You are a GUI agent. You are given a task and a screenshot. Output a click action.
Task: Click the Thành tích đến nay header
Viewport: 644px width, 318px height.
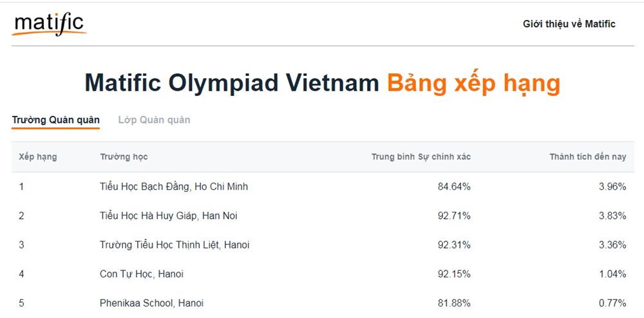pyautogui.click(x=587, y=157)
